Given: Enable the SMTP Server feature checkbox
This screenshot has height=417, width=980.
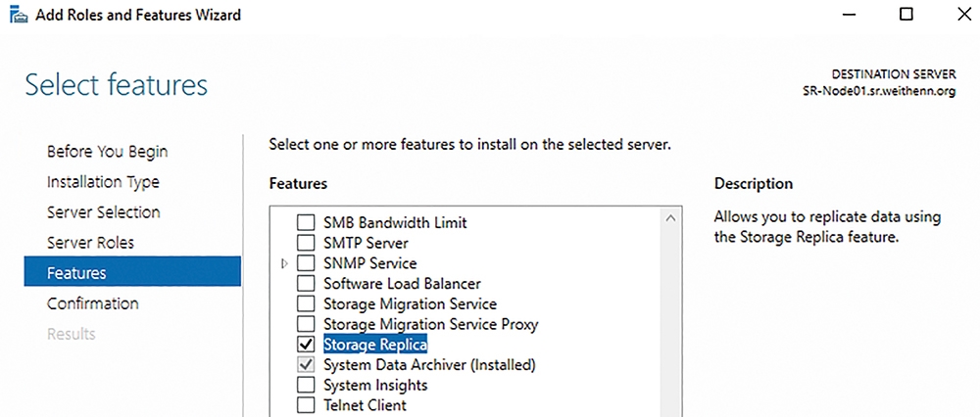Looking at the screenshot, I should (x=306, y=242).
